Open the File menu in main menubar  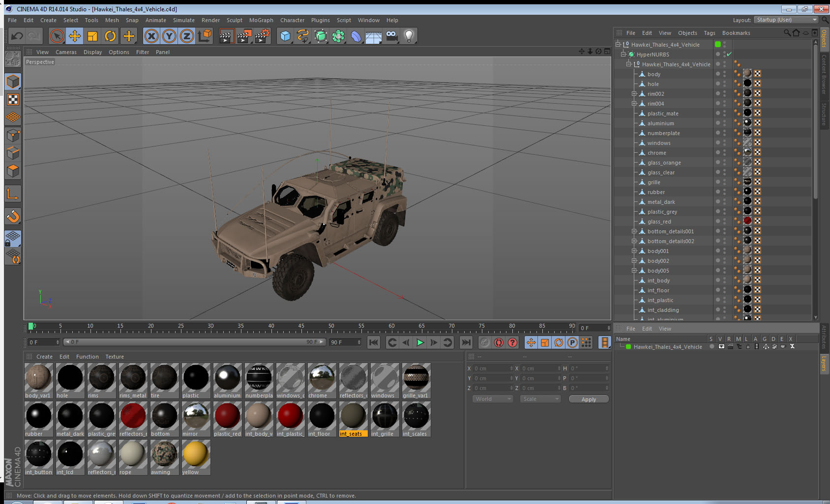(12, 20)
